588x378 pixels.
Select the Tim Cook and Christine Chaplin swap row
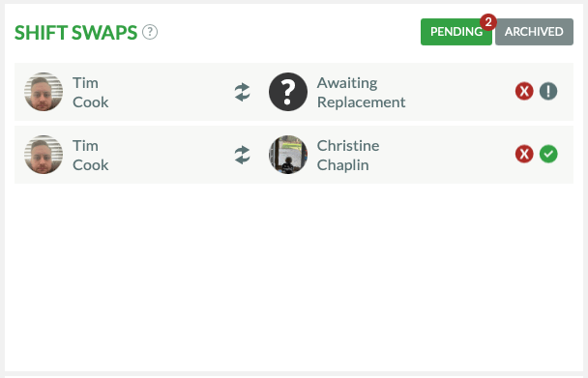click(x=294, y=155)
